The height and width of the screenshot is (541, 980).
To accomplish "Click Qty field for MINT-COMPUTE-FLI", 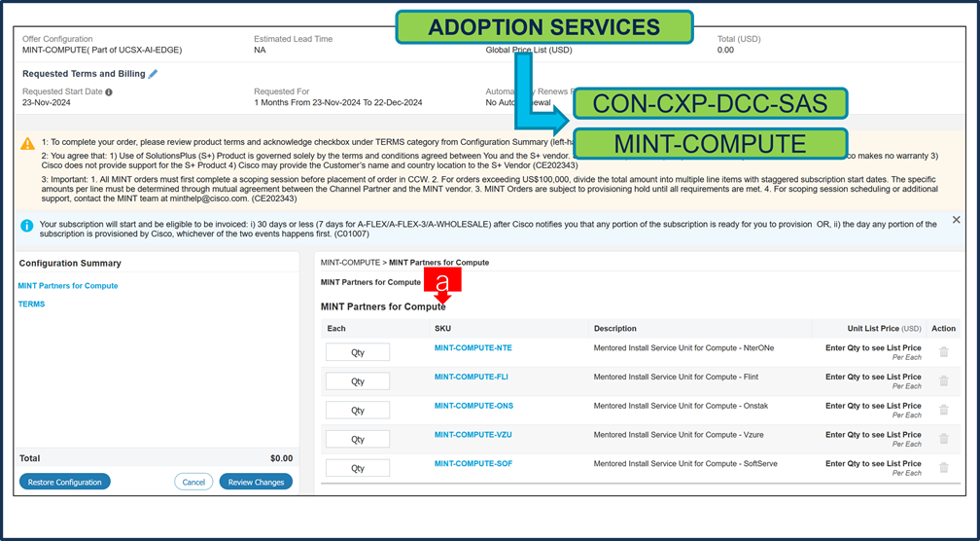I will tap(358, 380).
